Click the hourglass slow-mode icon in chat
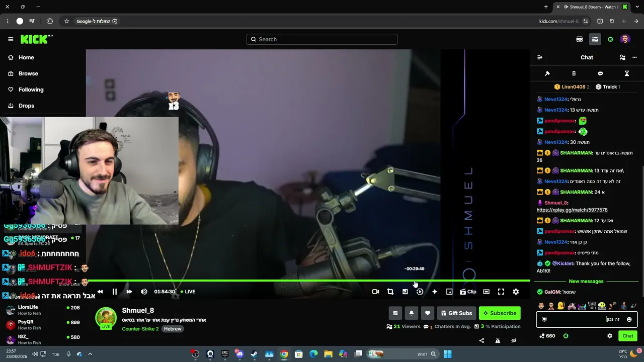 [x=627, y=73]
